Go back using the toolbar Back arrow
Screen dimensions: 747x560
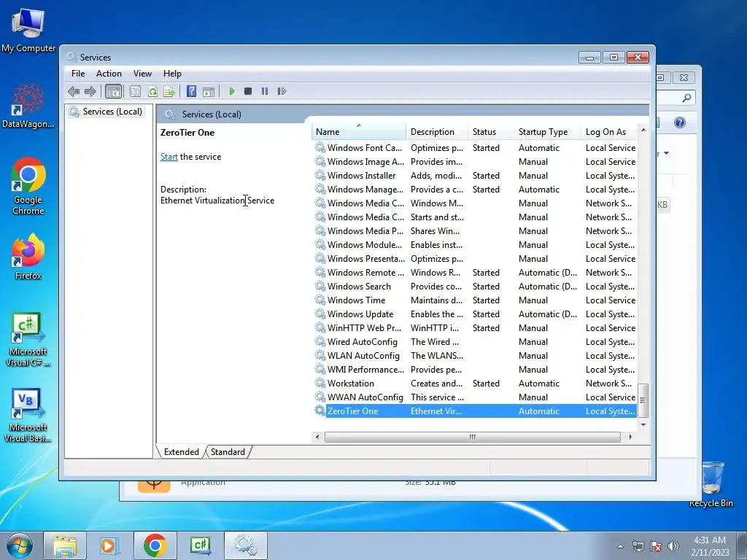(x=74, y=91)
